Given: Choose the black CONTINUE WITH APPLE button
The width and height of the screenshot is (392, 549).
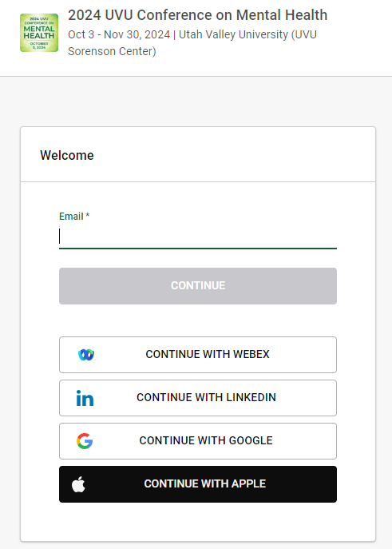Looking at the screenshot, I should click(198, 484).
